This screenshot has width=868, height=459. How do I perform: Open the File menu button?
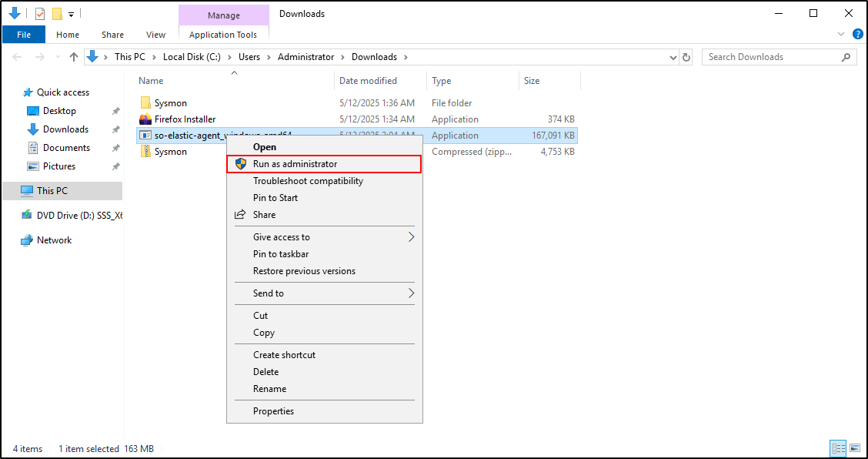coord(24,35)
